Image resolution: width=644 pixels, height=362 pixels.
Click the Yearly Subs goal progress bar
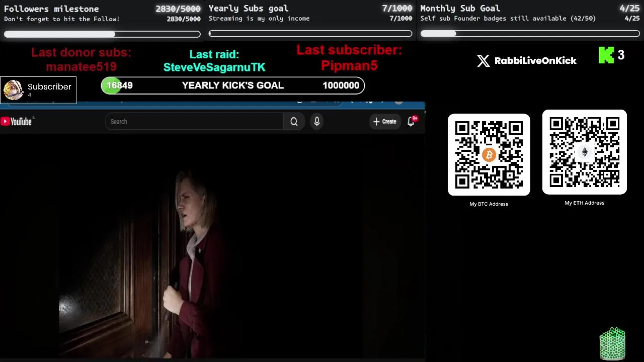coord(310,34)
